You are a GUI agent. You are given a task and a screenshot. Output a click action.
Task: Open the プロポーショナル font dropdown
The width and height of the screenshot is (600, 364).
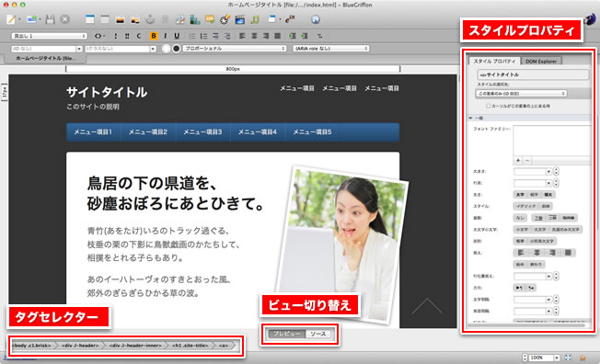pos(235,49)
